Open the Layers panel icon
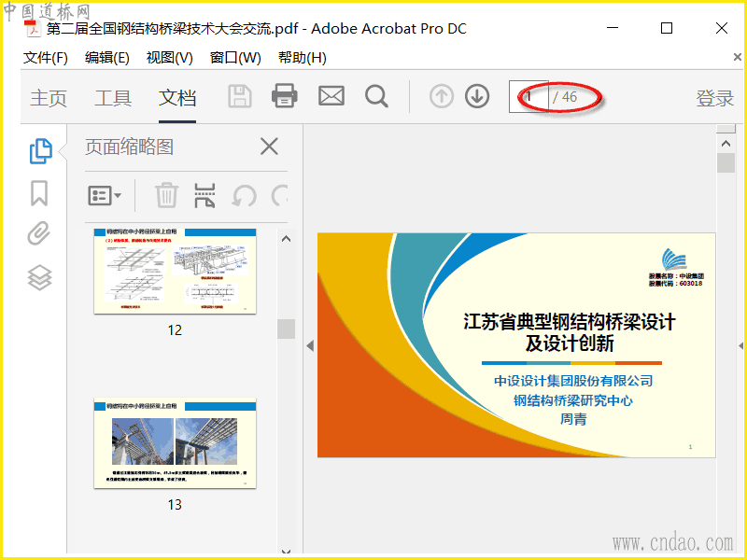747x560 pixels. pos(39,277)
